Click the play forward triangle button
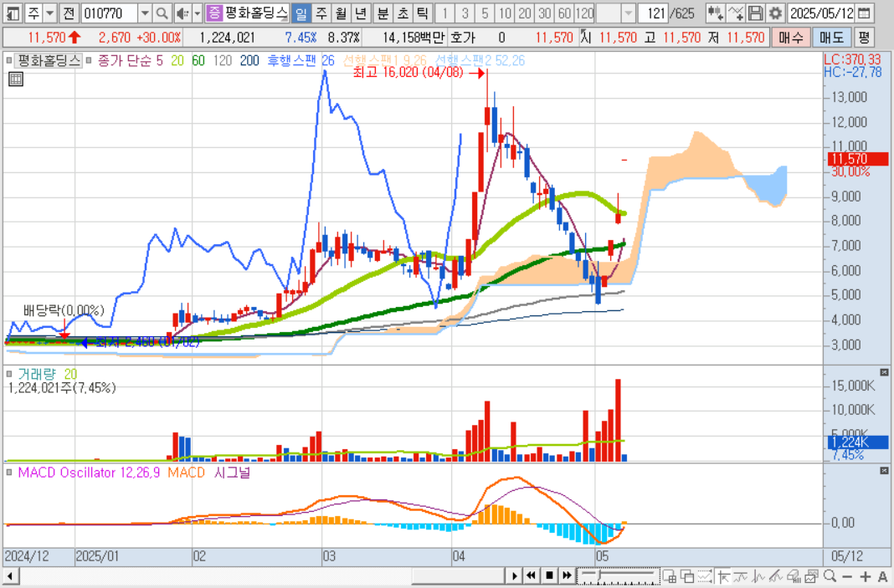894x588 pixels. click(x=514, y=575)
